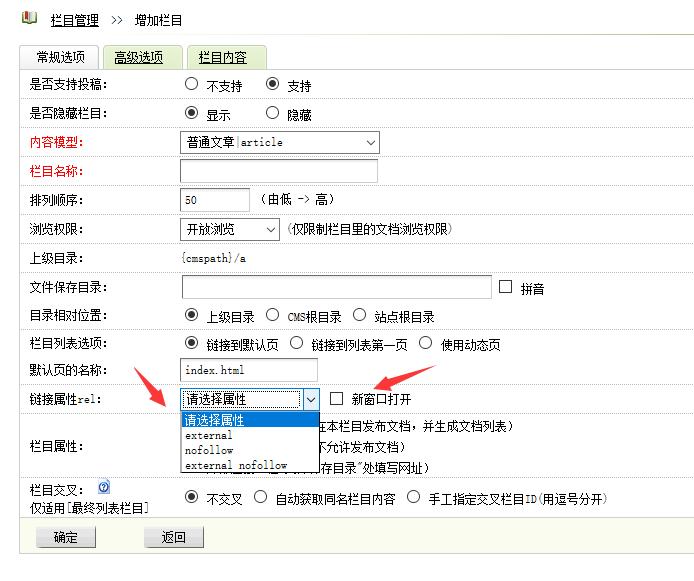
Task: Click the 增加栏目 breadcrumb text
Action: [158, 20]
